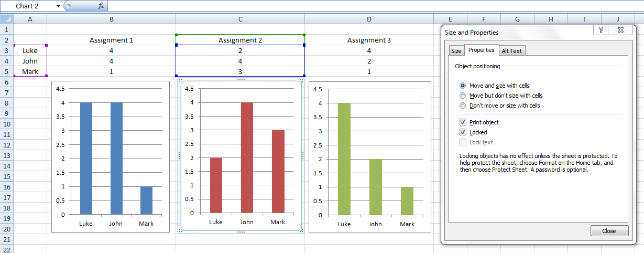This screenshot has width=644, height=253.
Task: Select column C header
Action: click(x=240, y=19)
